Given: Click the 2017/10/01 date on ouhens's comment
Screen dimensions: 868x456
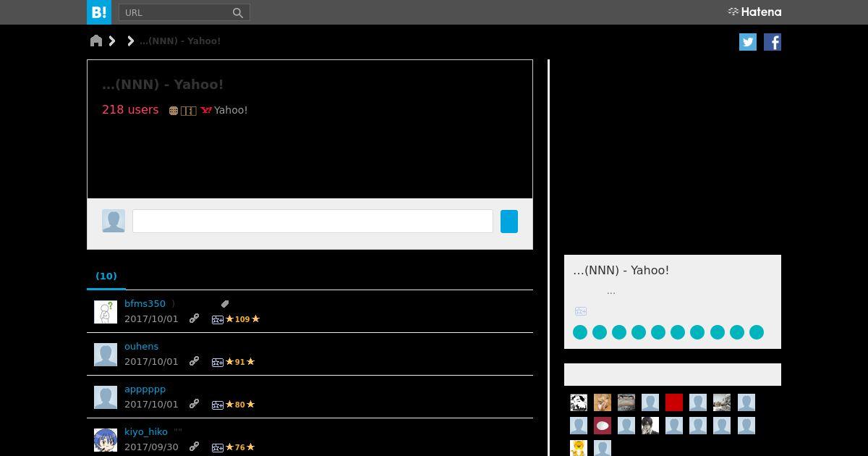Looking at the screenshot, I should 151,361.
